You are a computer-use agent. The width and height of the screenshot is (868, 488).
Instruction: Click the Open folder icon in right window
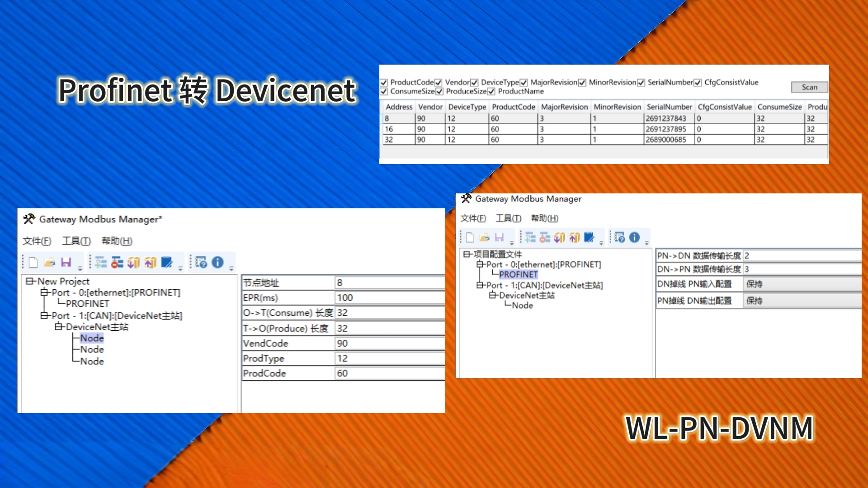pos(485,238)
